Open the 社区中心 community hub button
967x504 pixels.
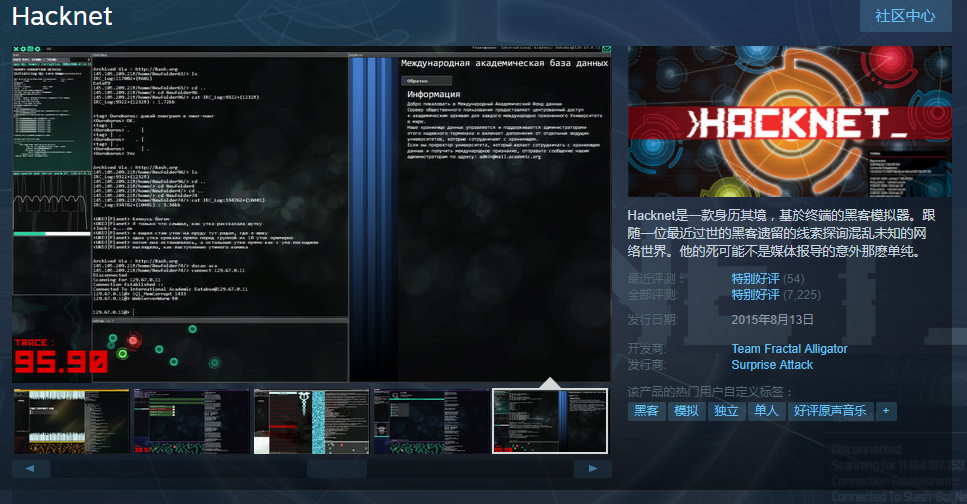(x=905, y=16)
